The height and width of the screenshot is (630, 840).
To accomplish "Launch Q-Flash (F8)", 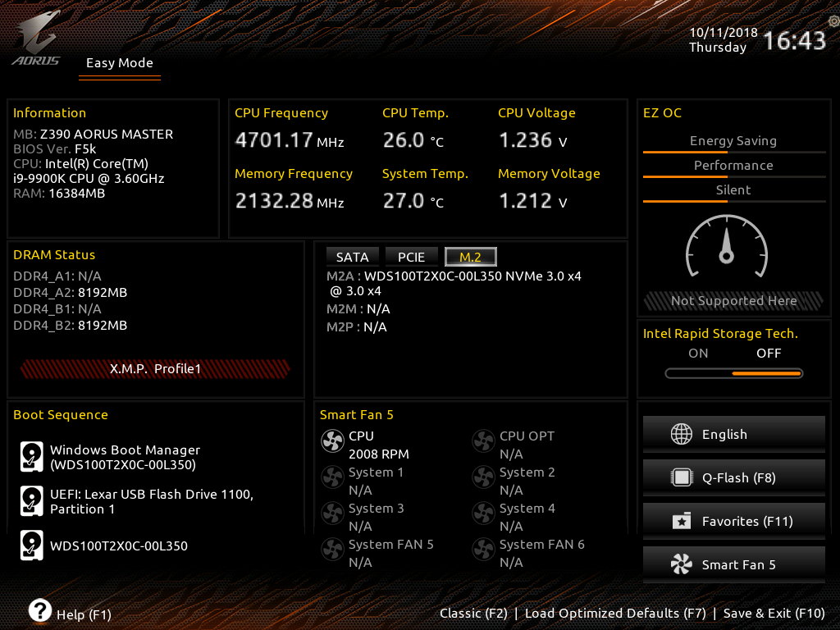I will click(x=734, y=477).
